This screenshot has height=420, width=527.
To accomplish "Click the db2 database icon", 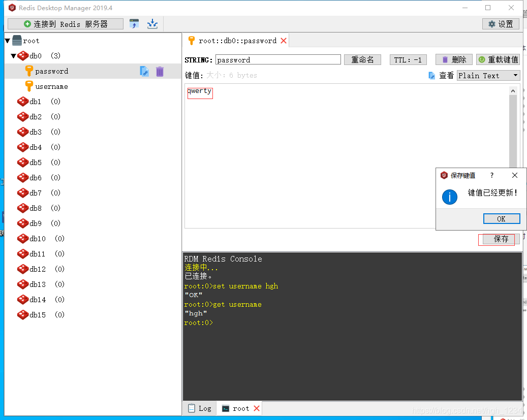I will coord(23,117).
